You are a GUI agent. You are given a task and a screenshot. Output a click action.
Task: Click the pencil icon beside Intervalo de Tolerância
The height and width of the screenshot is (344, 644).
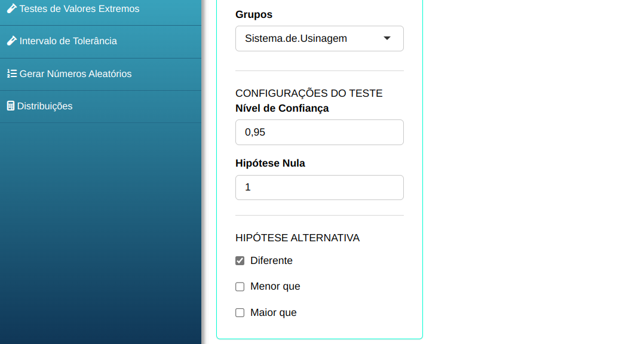click(11, 41)
